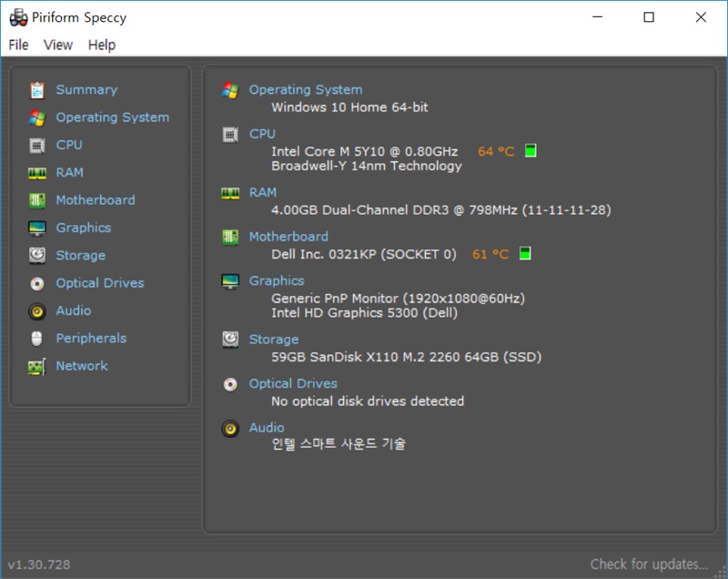Click '59GB SanDisk X110 M.2' storage line

[x=406, y=357]
